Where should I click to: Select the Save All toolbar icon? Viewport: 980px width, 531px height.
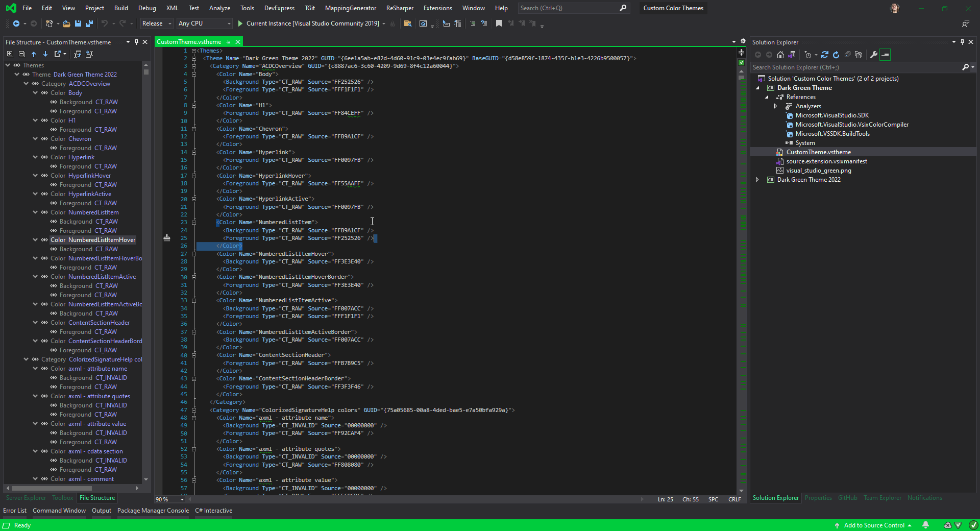tap(90, 23)
